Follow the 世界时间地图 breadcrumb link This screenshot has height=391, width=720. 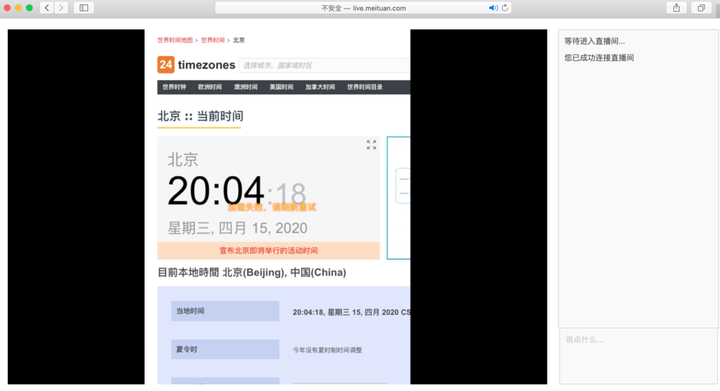[175, 40]
